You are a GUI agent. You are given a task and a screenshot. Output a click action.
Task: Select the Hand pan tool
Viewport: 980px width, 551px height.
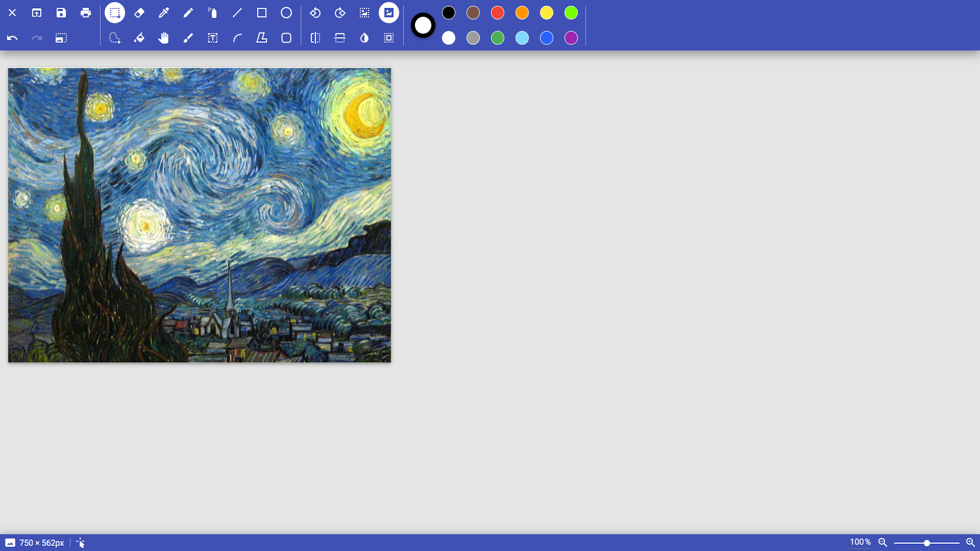pos(164,38)
